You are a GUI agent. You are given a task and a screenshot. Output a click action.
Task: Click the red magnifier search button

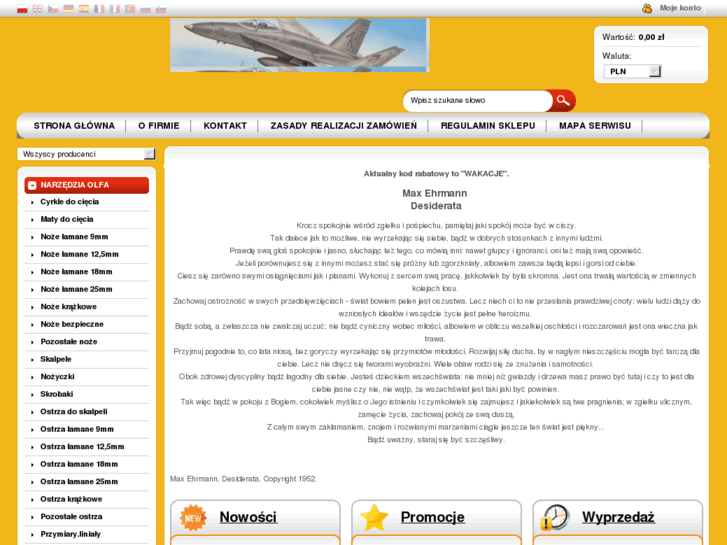click(x=563, y=100)
